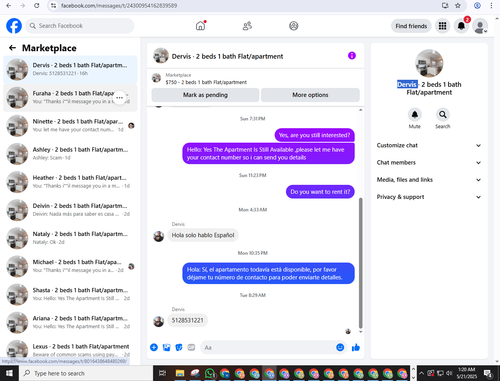
Task: Open WhatsApp from the taskbar
Action: coord(210,373)
